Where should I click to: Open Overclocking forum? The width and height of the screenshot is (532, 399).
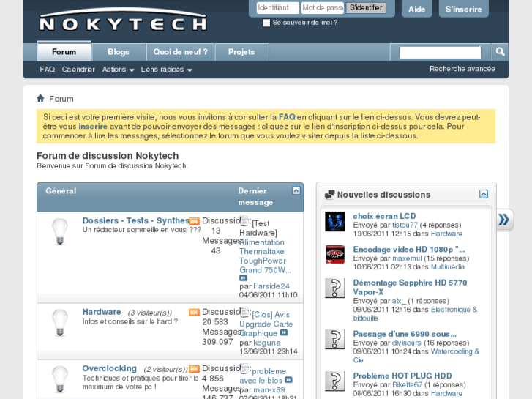(x=110, y=368)
